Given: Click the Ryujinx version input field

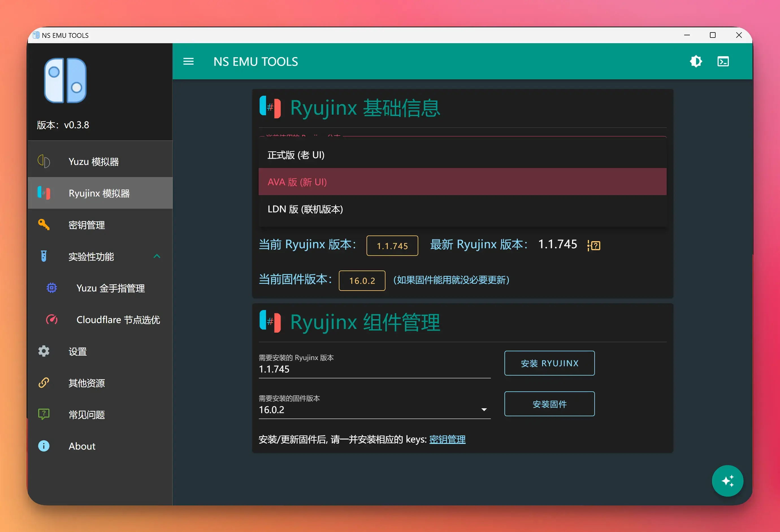Looking at the screenshot, I should pos(374,369).
